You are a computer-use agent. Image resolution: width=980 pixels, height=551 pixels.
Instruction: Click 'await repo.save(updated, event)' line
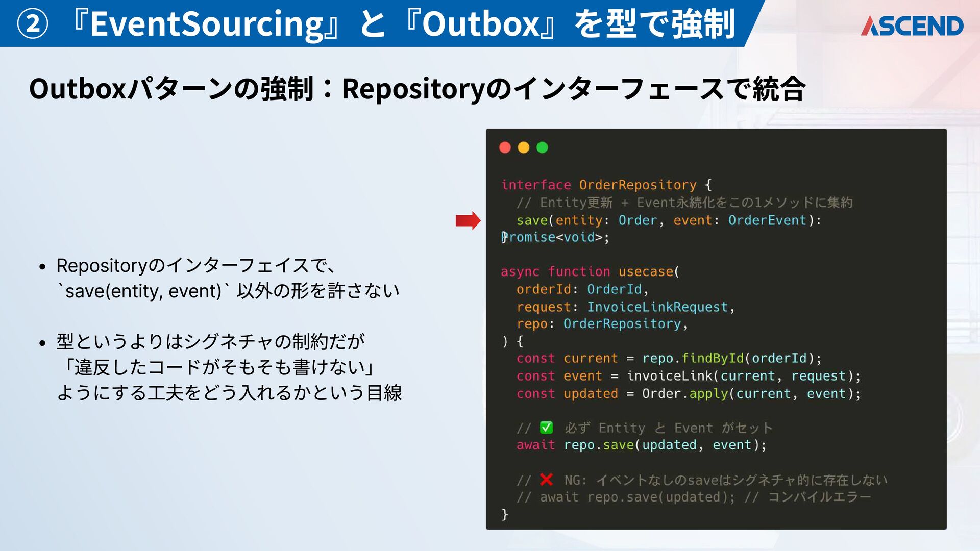coord(641,445)
